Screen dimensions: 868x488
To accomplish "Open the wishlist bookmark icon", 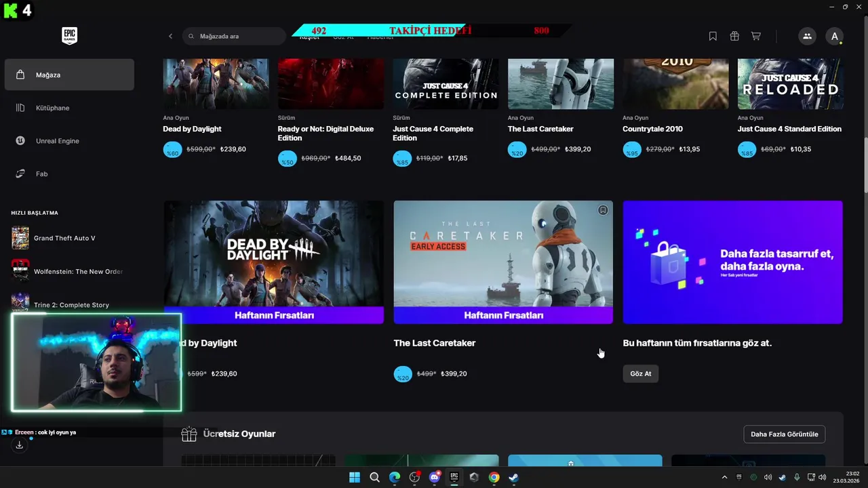I will [x=713, y=36].
